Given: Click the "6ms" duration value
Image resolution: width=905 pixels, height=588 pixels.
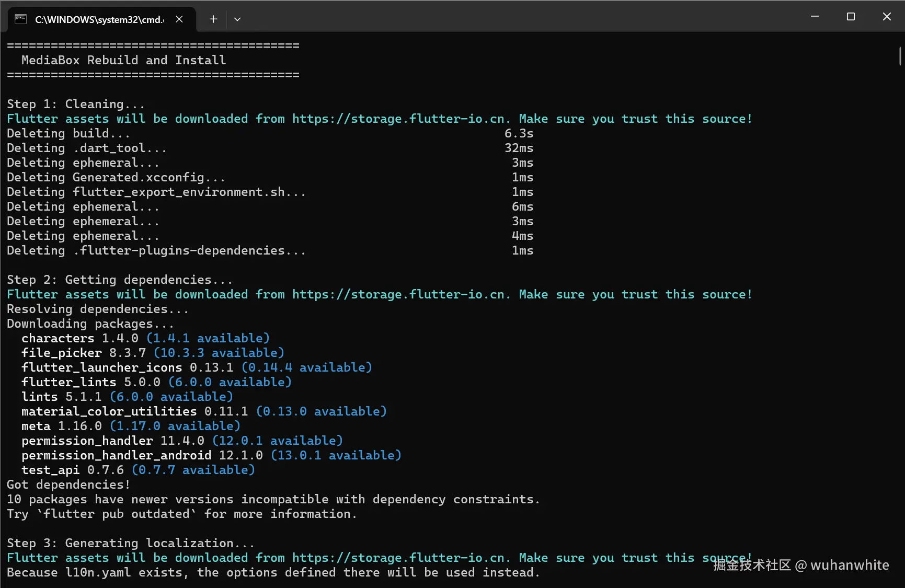Looking at the screenshot, I should [x=522, y=206].
